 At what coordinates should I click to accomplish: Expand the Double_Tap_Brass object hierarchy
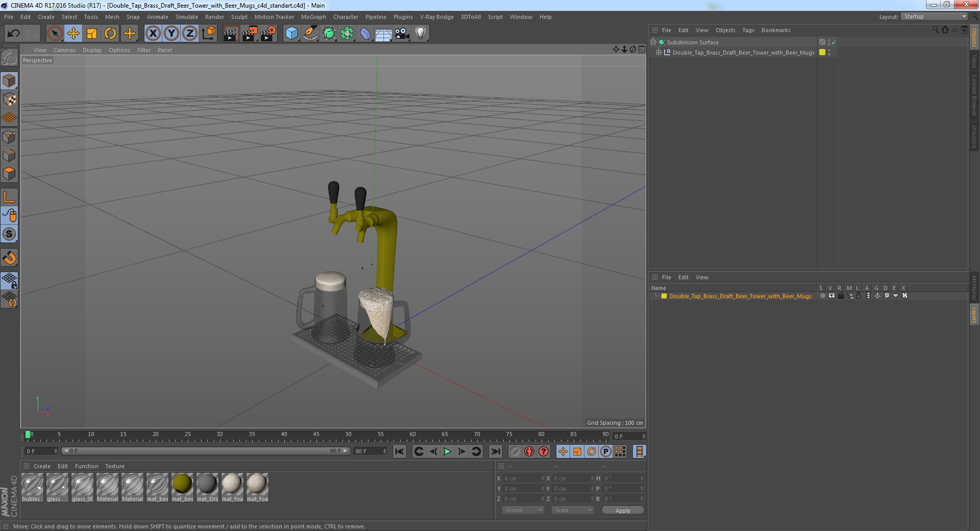pyautogui.click(x=659, y=52)
